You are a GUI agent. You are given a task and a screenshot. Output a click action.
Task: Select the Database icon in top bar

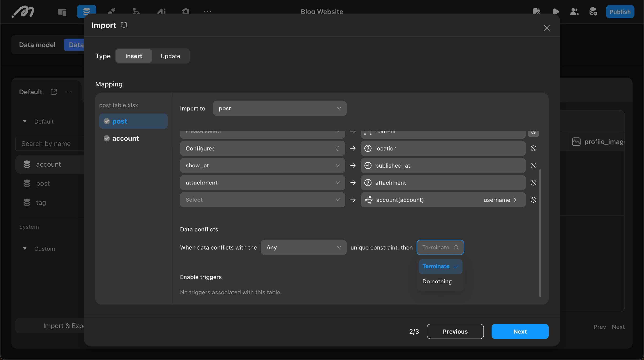pos(86,11)
